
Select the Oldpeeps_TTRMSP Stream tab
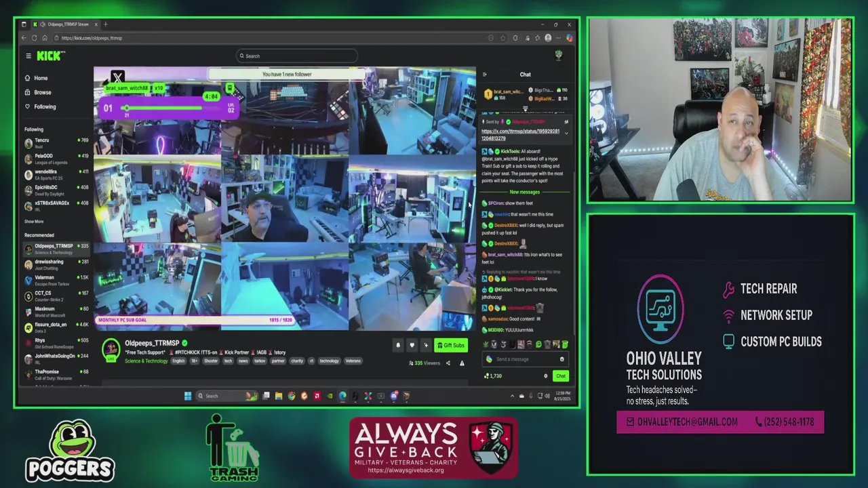click(64, 24)
